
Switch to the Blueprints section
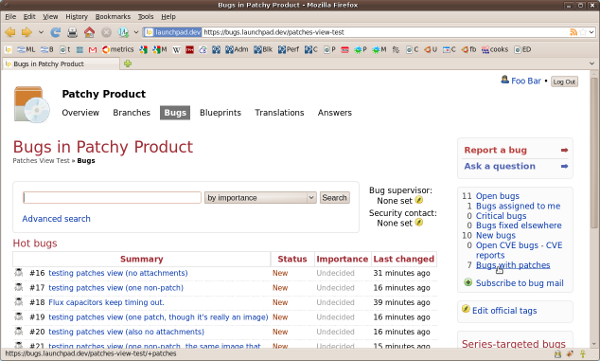coord(220,113)
